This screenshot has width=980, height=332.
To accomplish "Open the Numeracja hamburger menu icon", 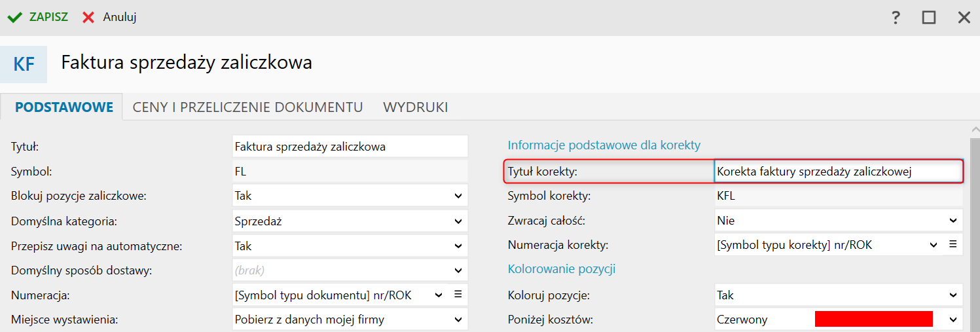I will (458, 295).
